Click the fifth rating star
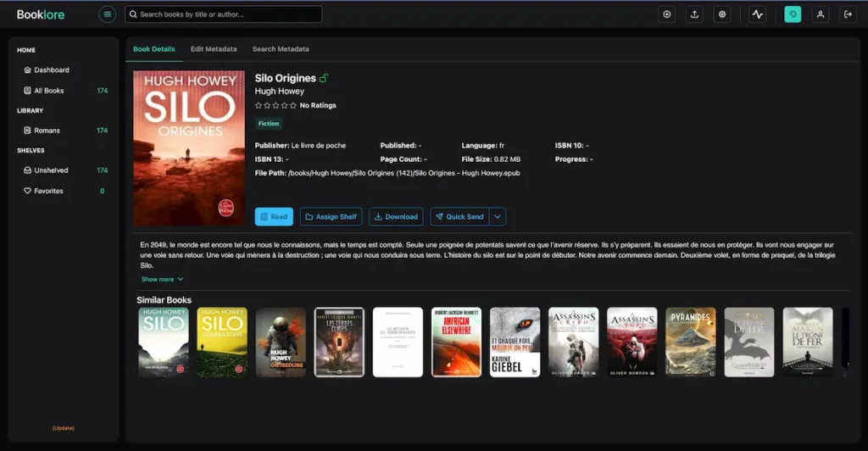Viewport: 868px width, 451px height. click(x=292, y=105)
